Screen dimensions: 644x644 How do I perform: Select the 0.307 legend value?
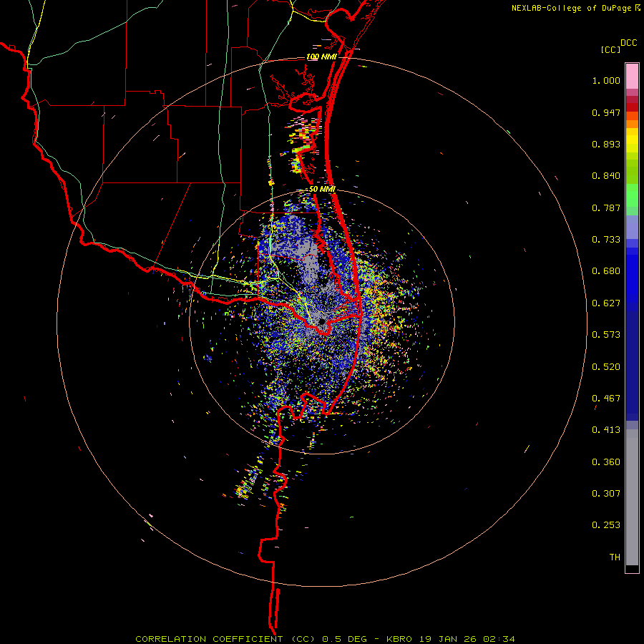pyautogui.click(x=606, y=494)
